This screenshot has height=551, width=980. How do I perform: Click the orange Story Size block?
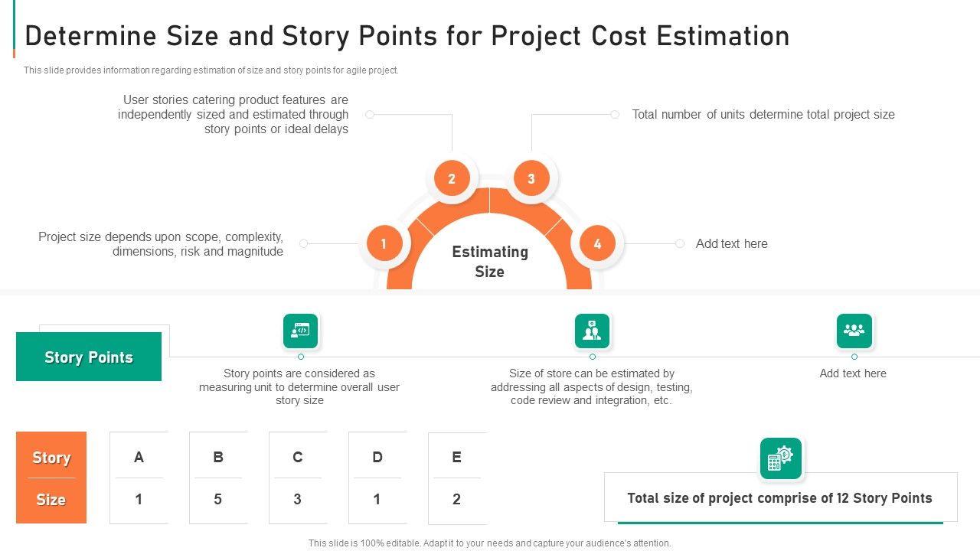coord(51,478)
